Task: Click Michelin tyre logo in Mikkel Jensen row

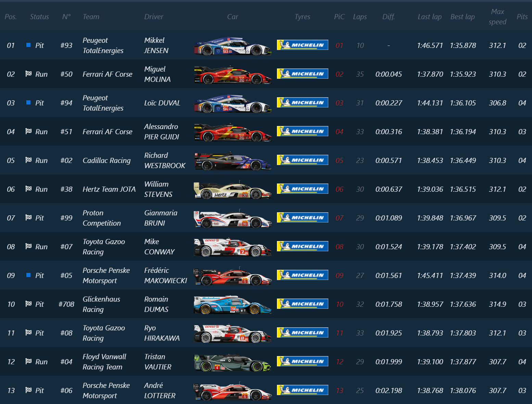Action: 303,45
